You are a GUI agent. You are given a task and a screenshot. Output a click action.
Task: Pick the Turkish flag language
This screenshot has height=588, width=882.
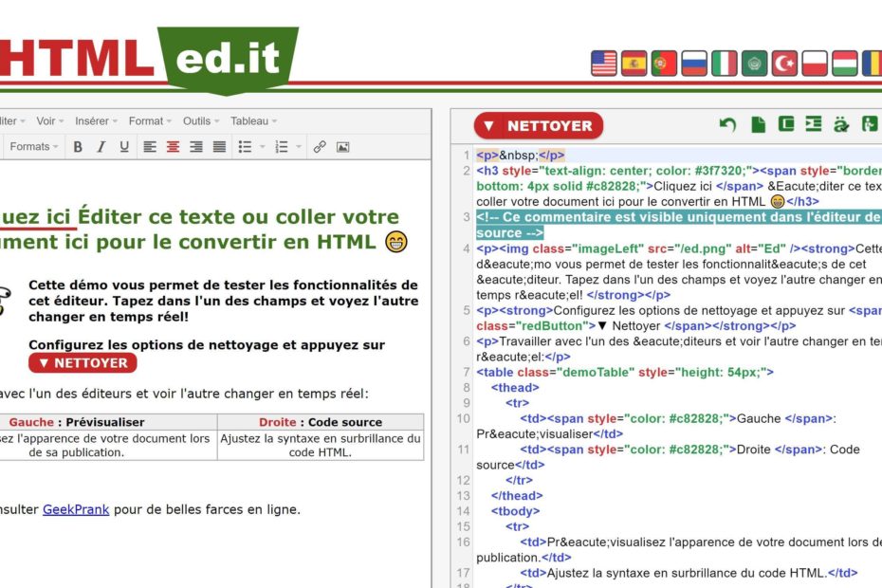[x=784, y=63]
